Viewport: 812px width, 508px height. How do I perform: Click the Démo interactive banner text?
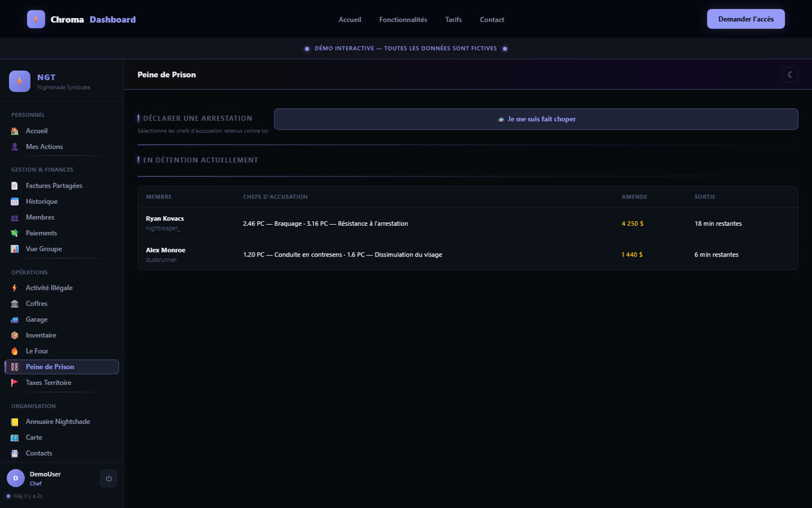pos(406,49)
